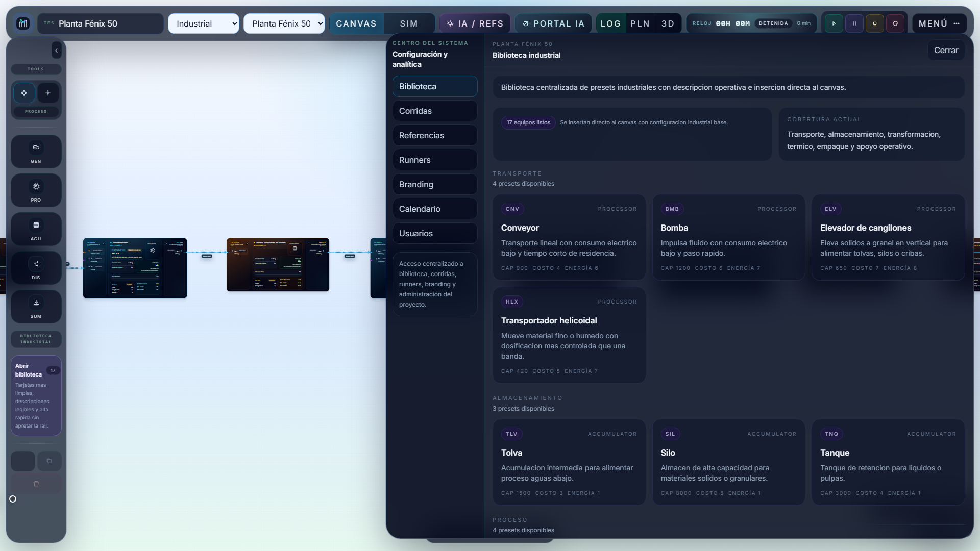Click the BMB tag on Bomba
This screenshot has height=551, width=980.
click(x=672, y=209)
